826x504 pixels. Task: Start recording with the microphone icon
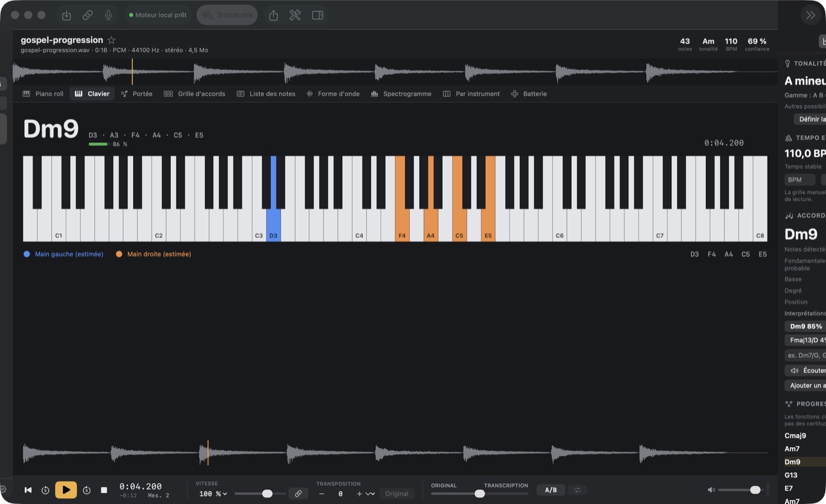[108, 15]
